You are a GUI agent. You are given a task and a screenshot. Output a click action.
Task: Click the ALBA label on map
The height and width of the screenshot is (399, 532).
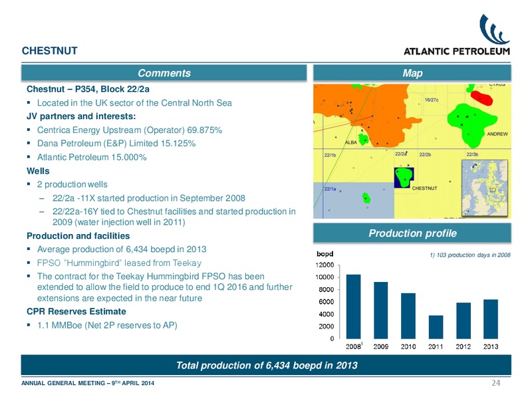[351, 142]
